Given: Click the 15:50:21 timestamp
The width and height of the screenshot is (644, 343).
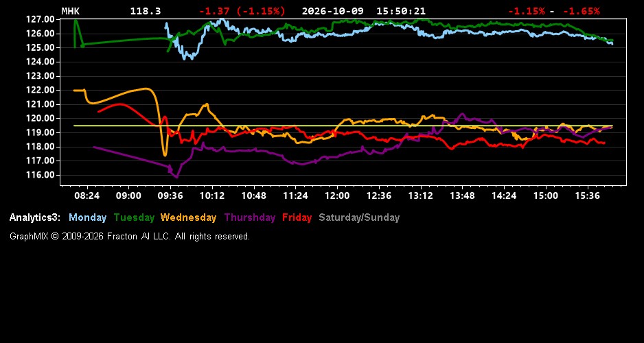Looking at the screenshot, I should 401,11.
